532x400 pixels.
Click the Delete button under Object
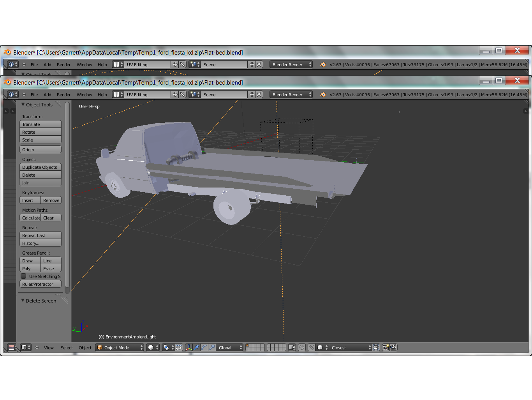point(41,175)
